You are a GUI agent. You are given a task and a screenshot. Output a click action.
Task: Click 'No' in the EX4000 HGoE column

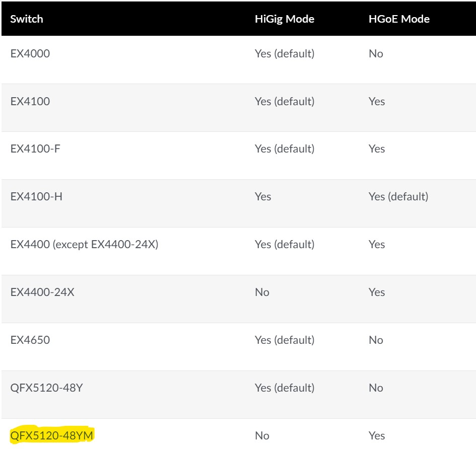tap(376, 53)
